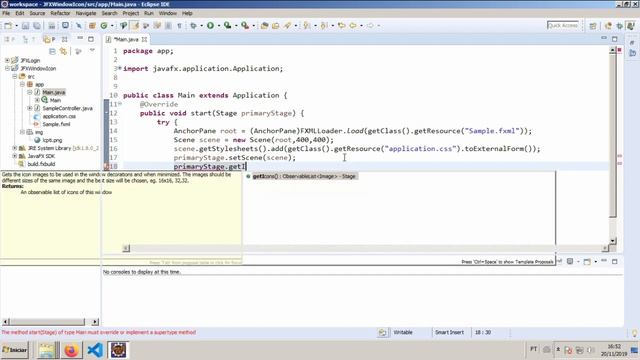Click the Package Explorer horizontal scrollbar right arrow
Image resolution: width=640 pixels, height=360 pixels.
[95, 322]
